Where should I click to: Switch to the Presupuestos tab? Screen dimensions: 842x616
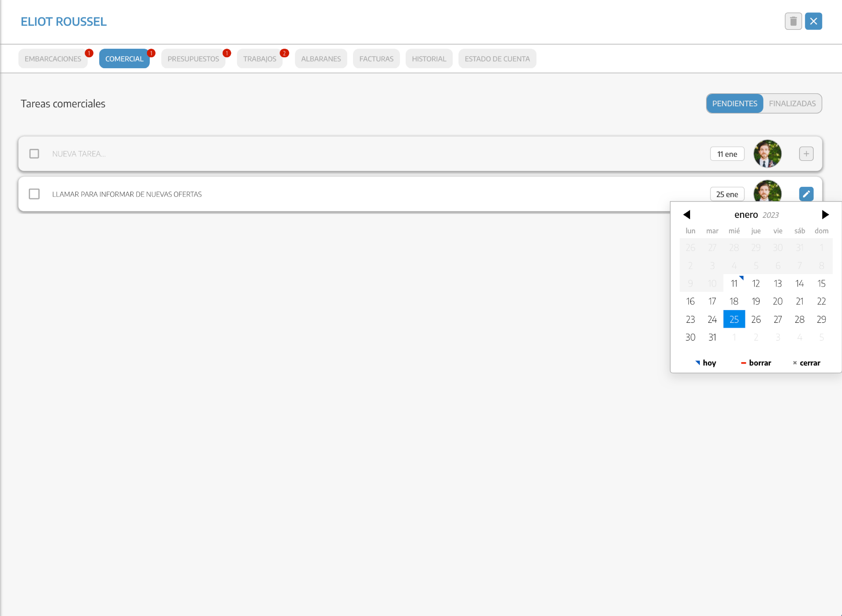pos(193,59)
